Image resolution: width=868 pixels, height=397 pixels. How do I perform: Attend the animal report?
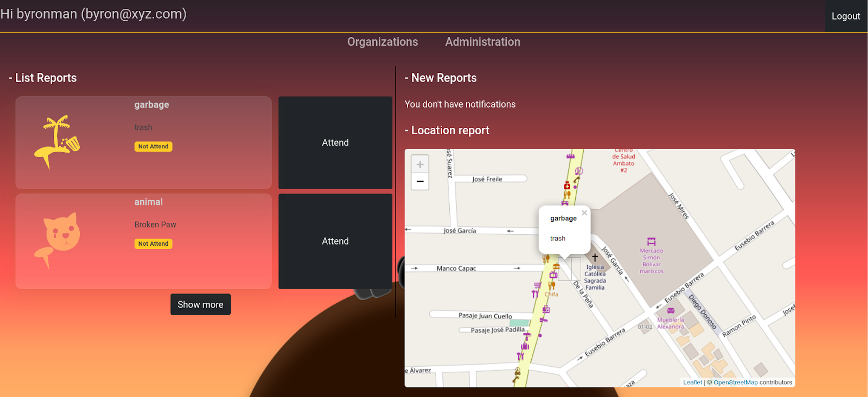(335, 241)
